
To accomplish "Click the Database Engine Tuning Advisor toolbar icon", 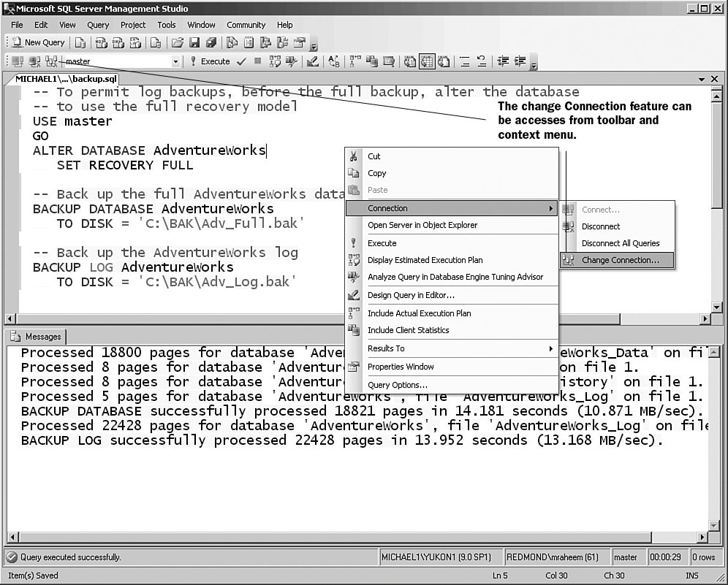I will 292,61.
